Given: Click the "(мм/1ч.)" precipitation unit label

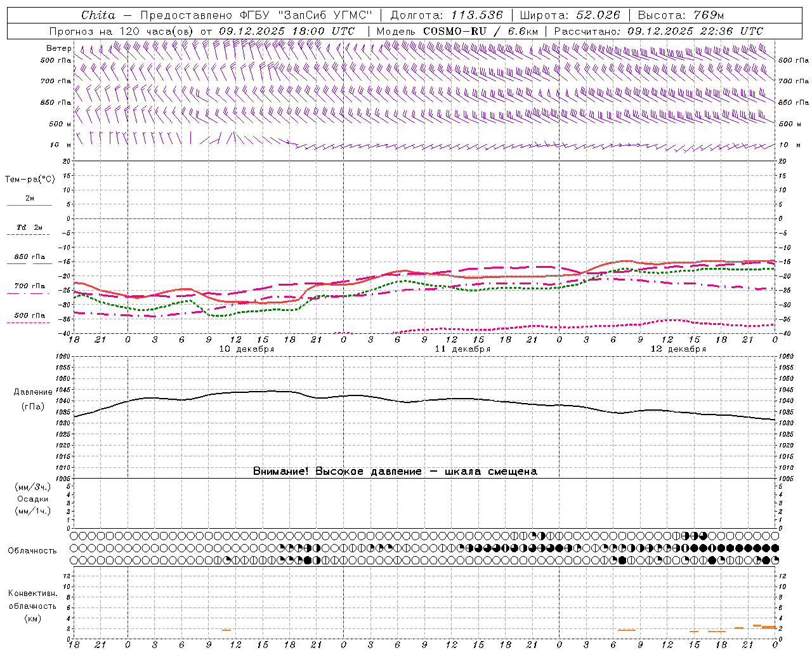Looking at the screenshot, I should point(33,511).
